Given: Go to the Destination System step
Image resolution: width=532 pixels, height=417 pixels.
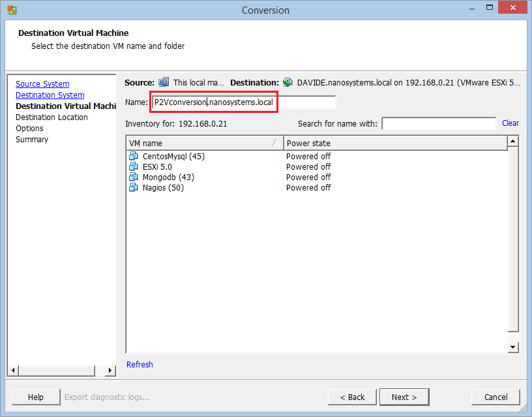Looking at the screenshot, I should 50,95.
